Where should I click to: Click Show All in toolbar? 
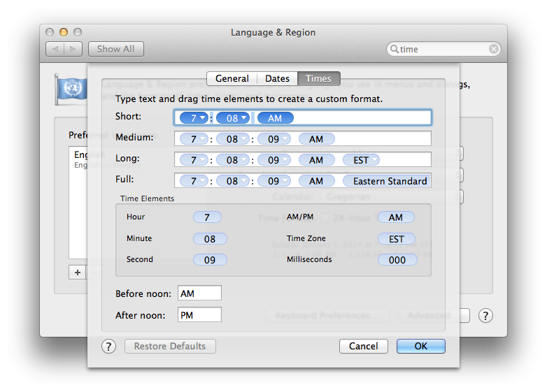click(116, 49)
